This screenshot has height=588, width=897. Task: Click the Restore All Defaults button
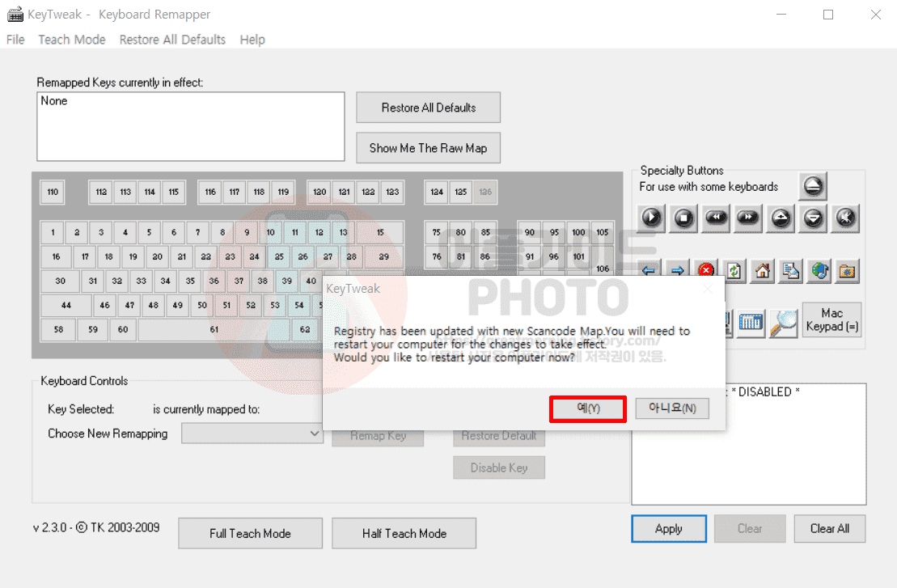[x=429, y=108]
